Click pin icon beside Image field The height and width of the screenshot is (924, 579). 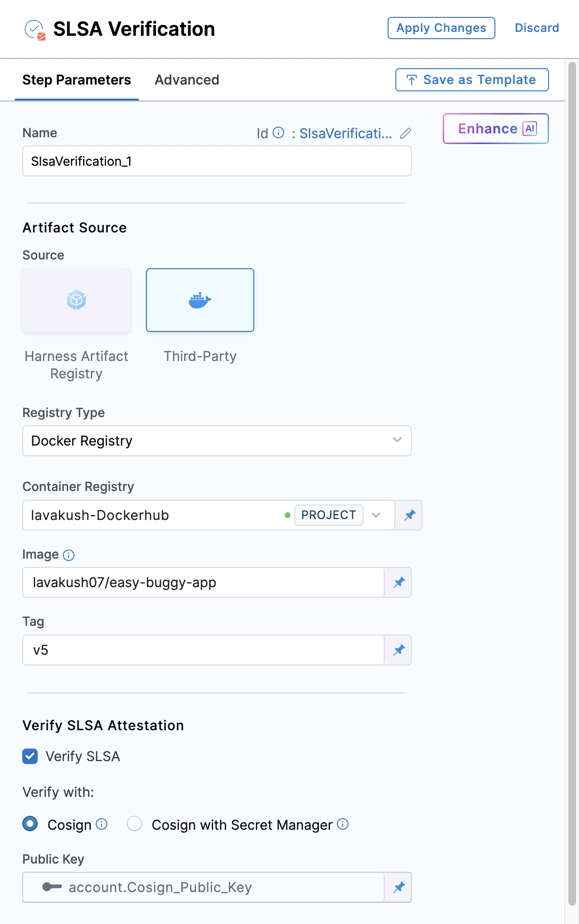[399, 582]
